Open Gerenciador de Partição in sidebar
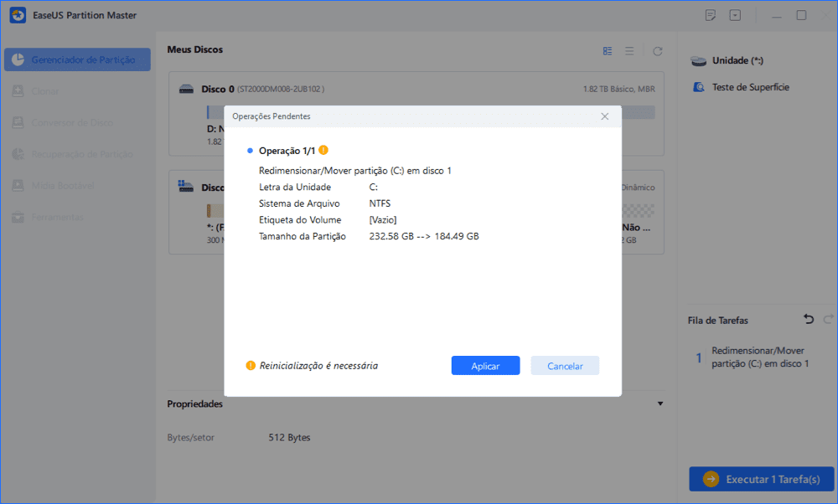838x504 pixels. [77, 59]
